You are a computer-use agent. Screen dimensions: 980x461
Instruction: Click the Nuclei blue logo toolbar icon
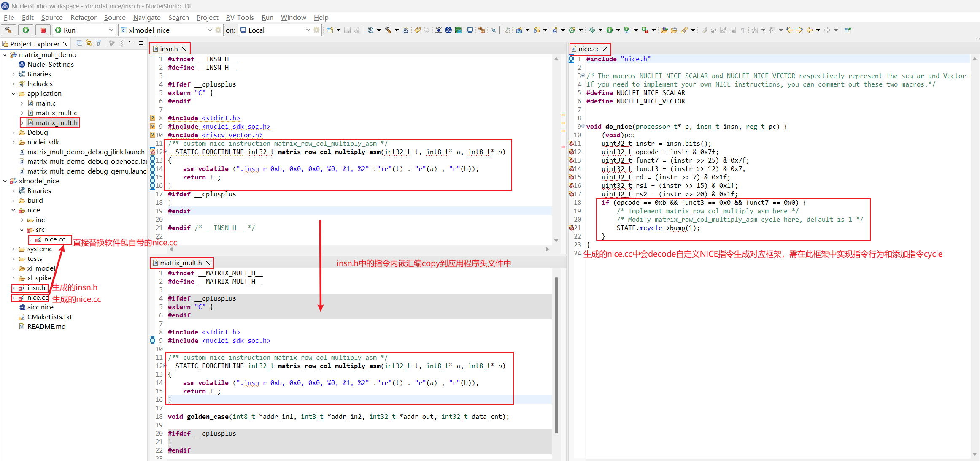tap(448, 30)
